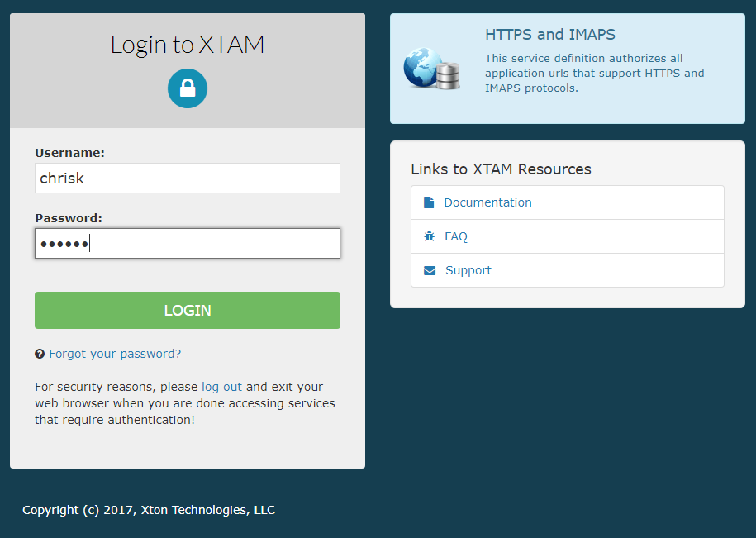The image size is (756, 538).
Task: Focus the Password input field
Action: 188,244
